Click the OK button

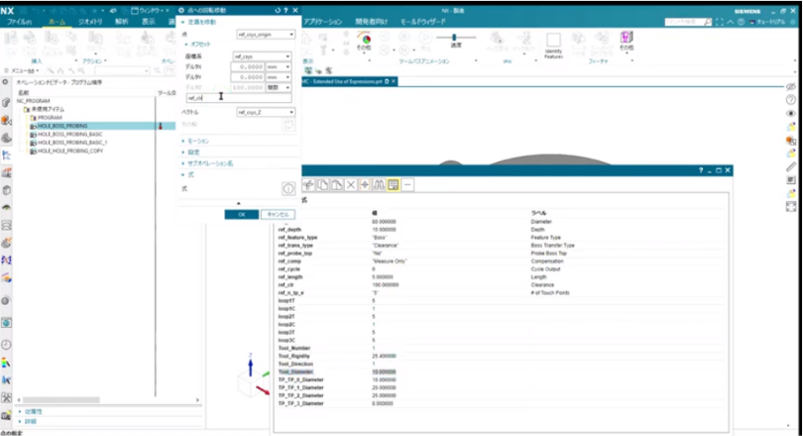pos(241,215)
